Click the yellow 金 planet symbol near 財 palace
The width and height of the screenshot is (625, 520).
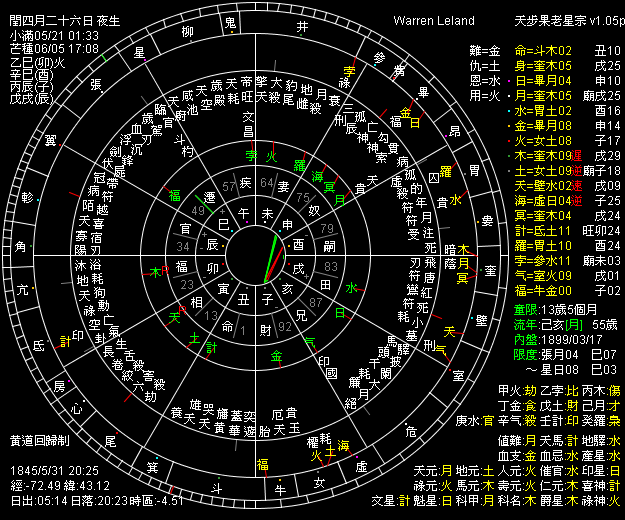[x=276, y=355]
